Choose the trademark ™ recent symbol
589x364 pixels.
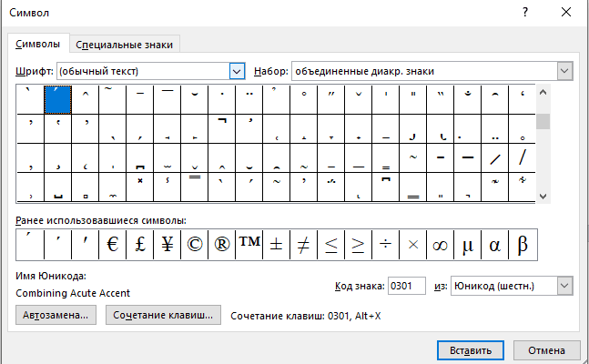coord(249,245)
